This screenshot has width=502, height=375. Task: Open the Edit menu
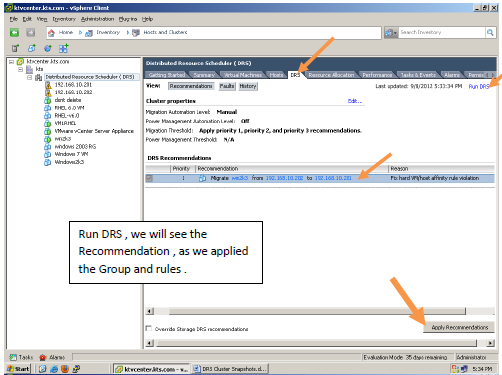coord(27,19)
